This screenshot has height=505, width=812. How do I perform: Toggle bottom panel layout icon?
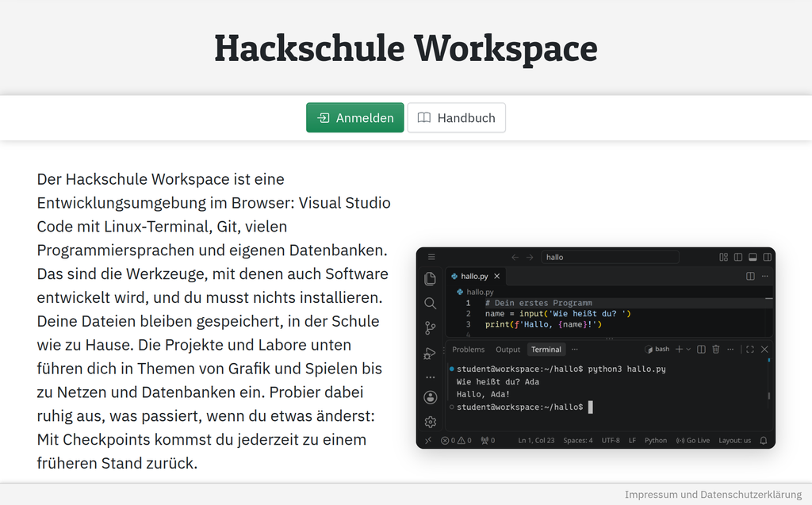(x=753, y=257)
